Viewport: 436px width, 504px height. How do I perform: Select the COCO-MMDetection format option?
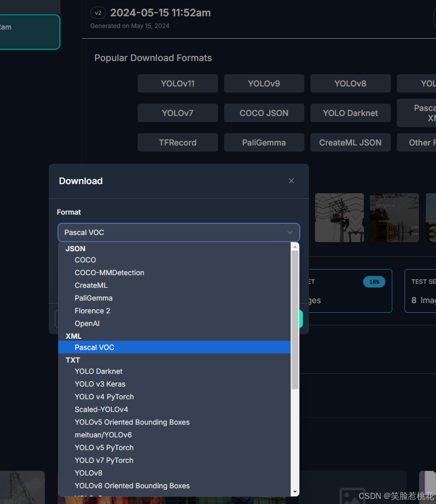(x=174, y=273)
